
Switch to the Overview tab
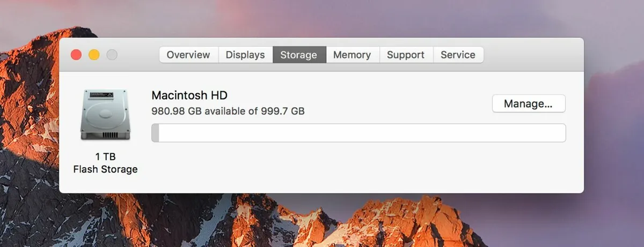188,55
